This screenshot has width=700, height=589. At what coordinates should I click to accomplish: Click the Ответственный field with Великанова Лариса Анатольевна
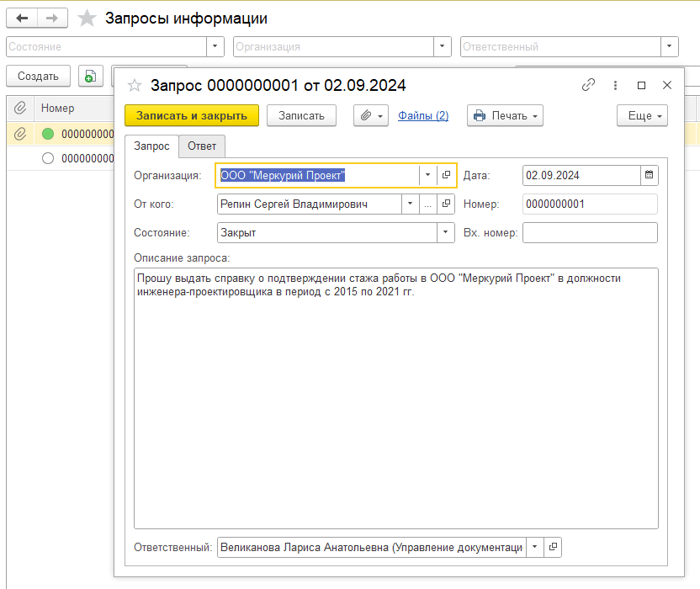click(372, 547)
